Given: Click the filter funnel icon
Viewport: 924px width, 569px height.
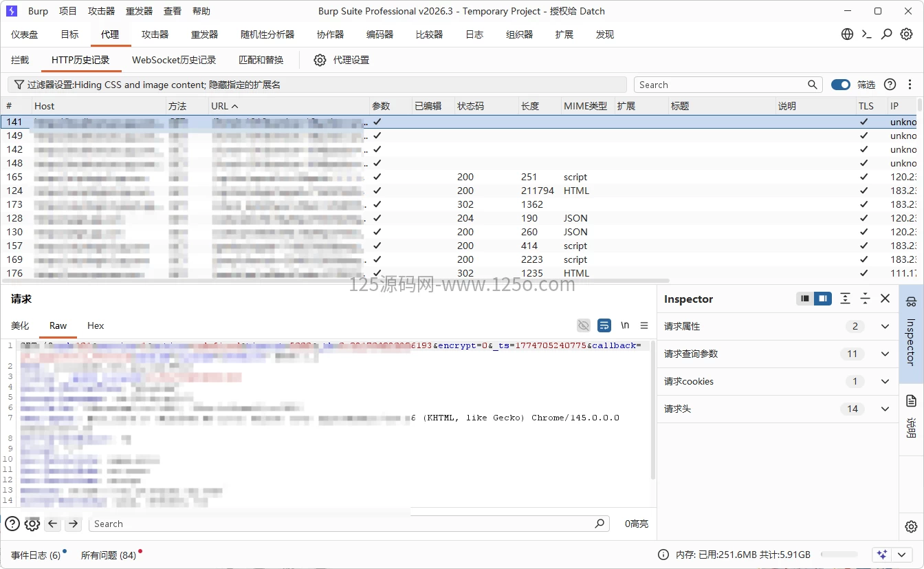Looking at the screenshot, I should [x=18, y=85].
